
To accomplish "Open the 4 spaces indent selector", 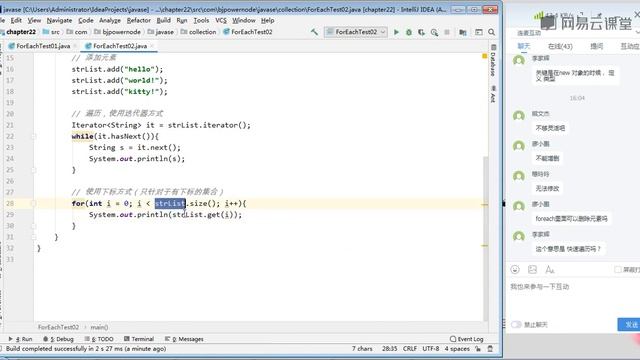I will [x=457, y=349].
